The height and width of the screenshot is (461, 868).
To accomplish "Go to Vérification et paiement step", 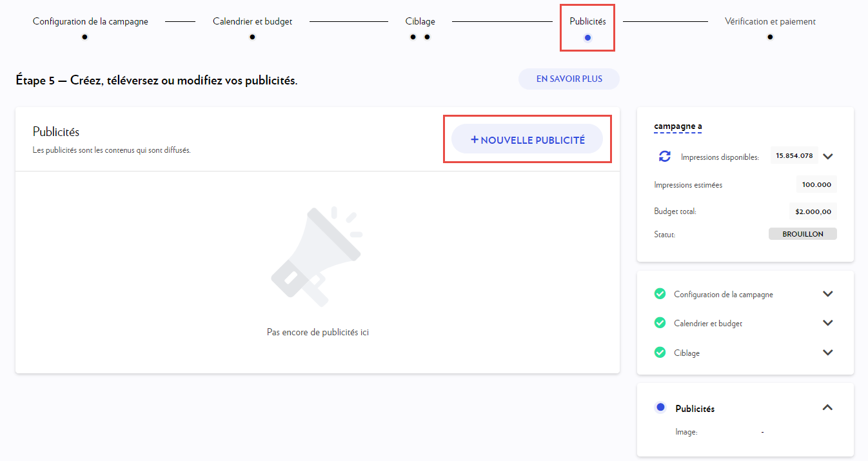I will tap(770, 22).
